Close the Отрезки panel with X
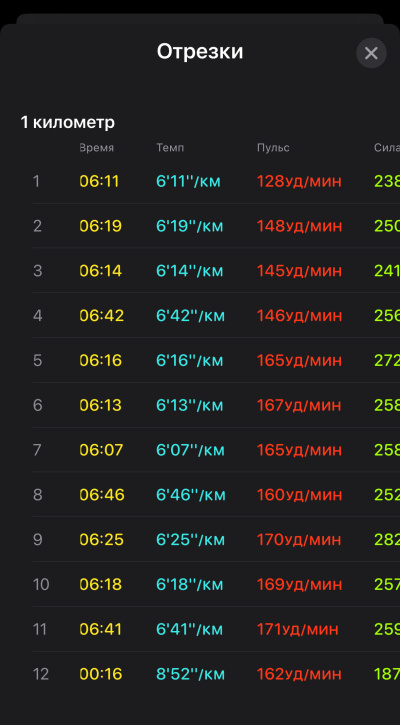 371,53
